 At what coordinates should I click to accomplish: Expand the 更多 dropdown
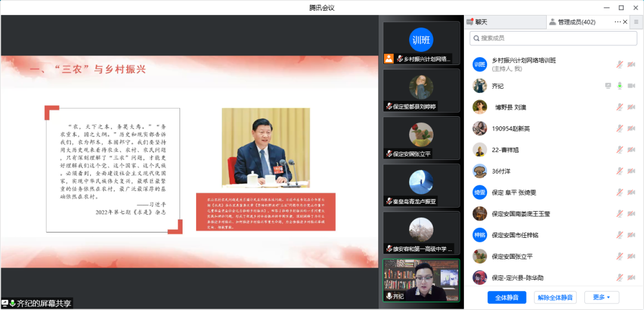(x=601, y=297)
